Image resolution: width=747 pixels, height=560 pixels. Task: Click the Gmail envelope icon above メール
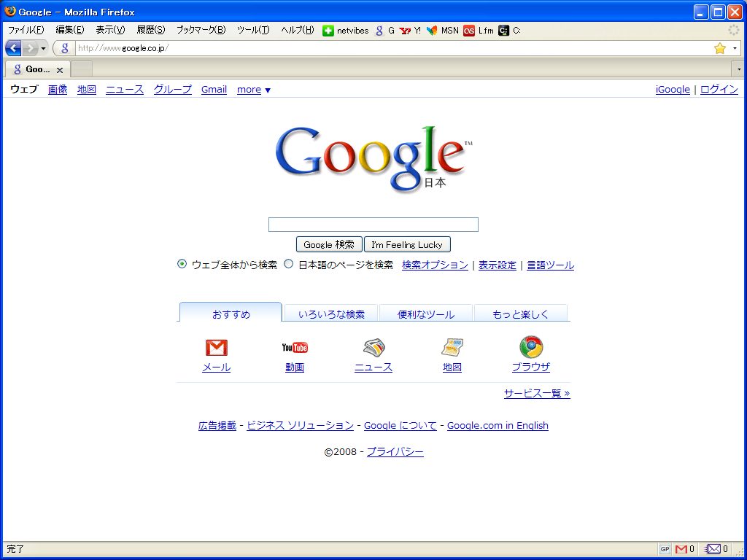(216, 348)
